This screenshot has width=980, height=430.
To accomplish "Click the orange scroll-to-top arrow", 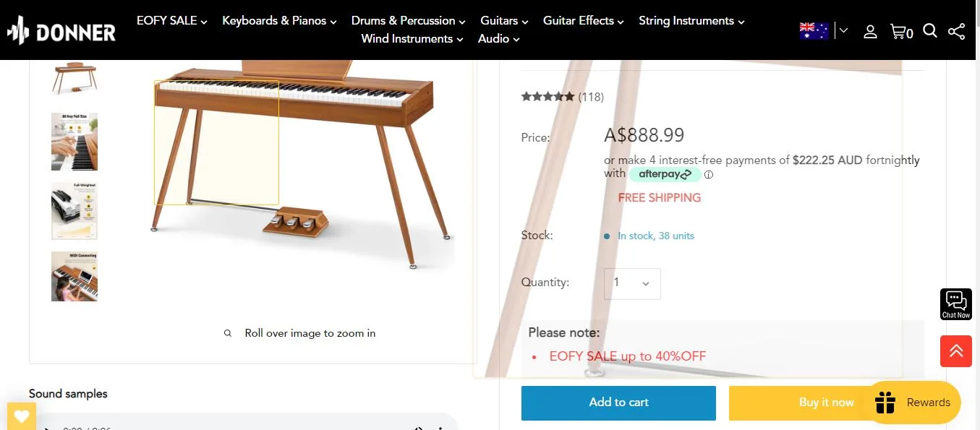I will (x=955, y=351).
